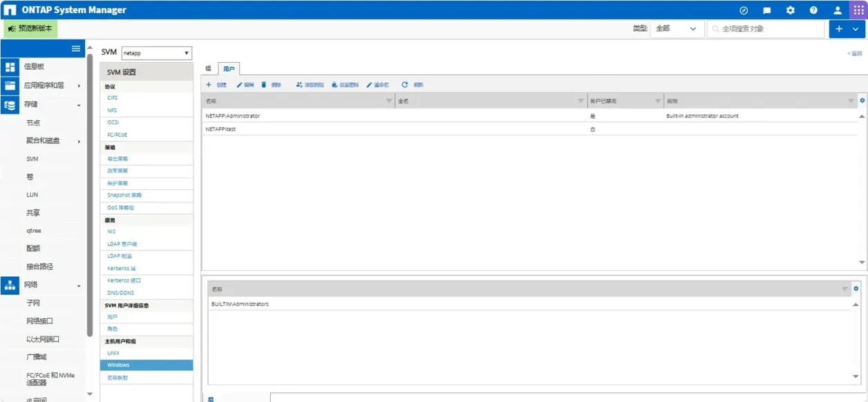Open filter icon on 全名 column
The height and width of the screenshot is (402, 868).
[x=581, y=101]
